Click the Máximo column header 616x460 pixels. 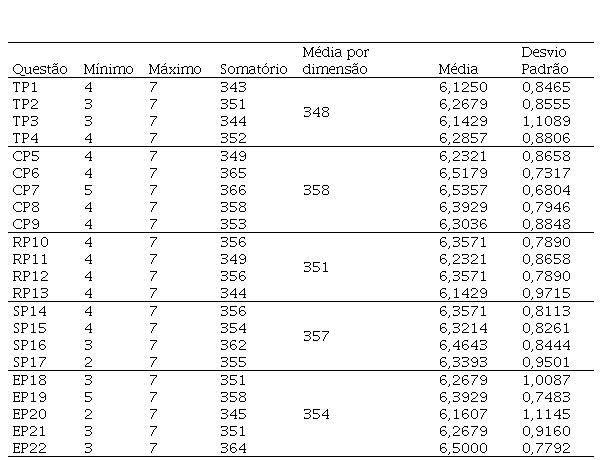coord(175,70)
